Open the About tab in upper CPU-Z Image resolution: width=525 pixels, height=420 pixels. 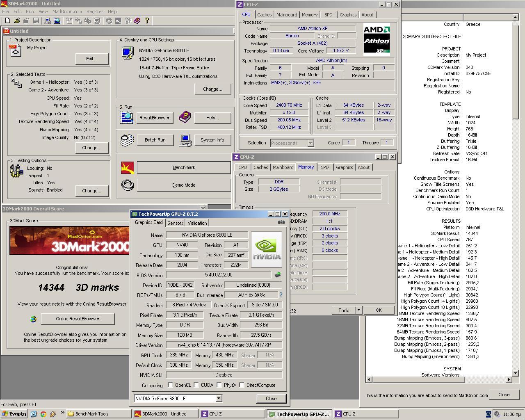[367, 15]
